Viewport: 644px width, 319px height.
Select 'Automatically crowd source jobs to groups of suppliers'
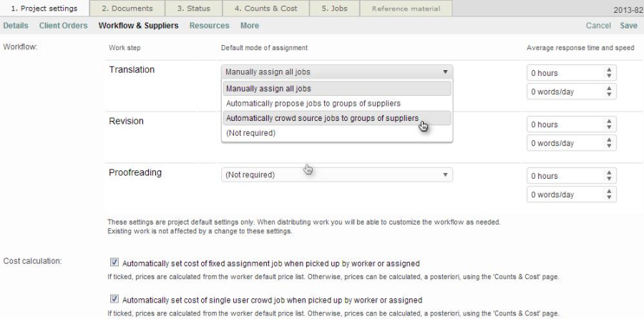[x=322, y=118]
